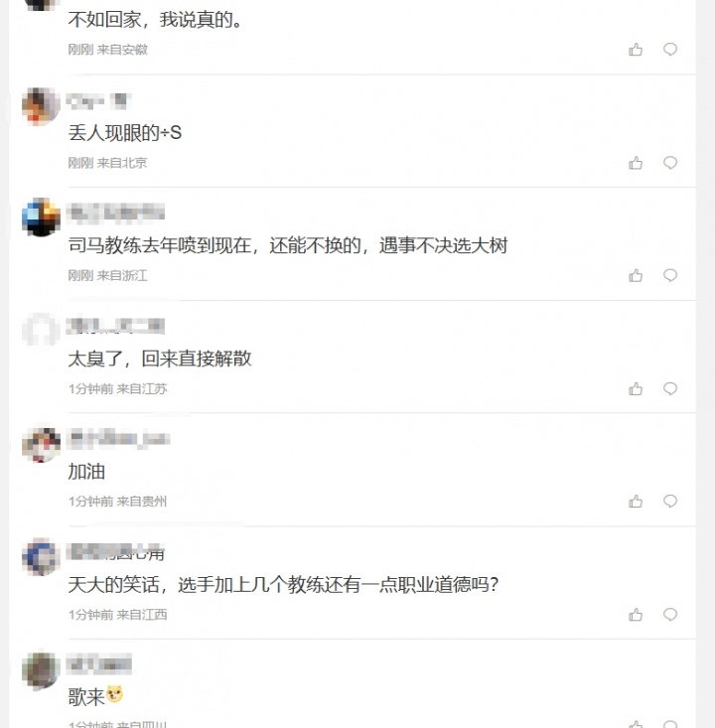The width and height of the screenshot is (715, 728).
Task: Open username above "天大的笑话" comment
Action: tap(115, 552)
